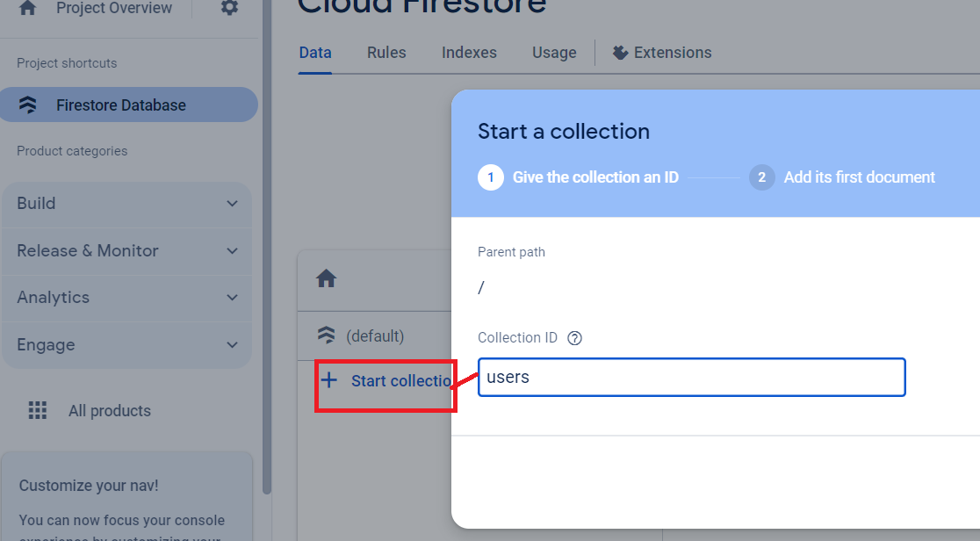The width and height of the screenshot is (980, 541).
Task: Expand the Release & Monitor category
Action: click(x=232, y=251)
